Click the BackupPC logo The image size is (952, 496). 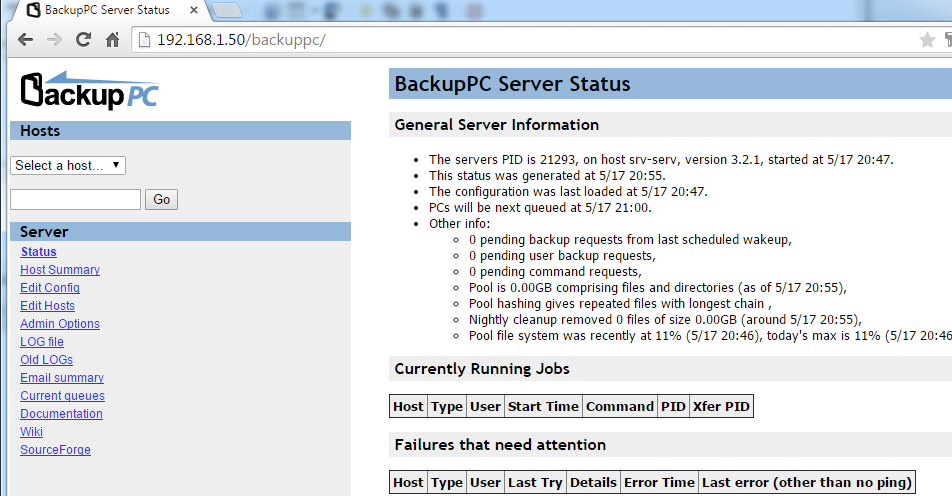[x=89, y=91]
